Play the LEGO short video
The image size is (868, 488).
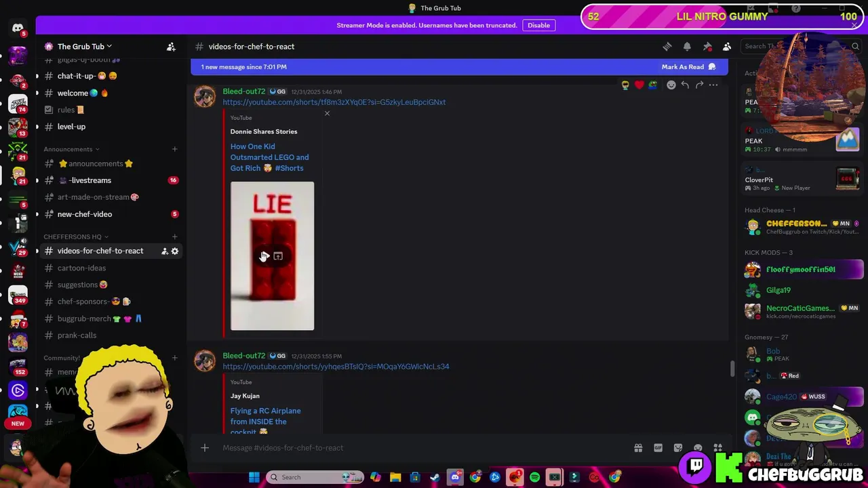(x=264, y=256)
